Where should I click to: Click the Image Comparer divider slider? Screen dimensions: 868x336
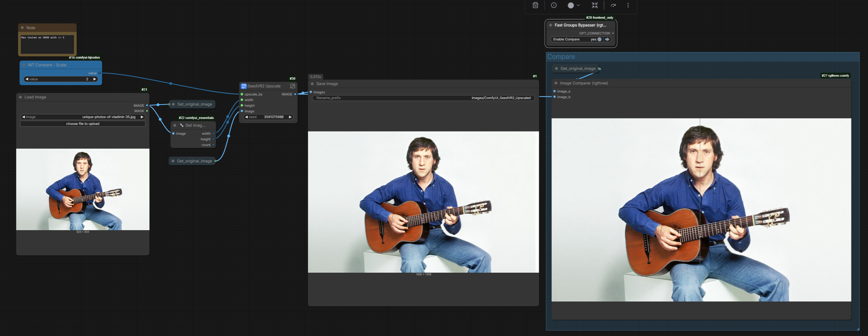700,209
